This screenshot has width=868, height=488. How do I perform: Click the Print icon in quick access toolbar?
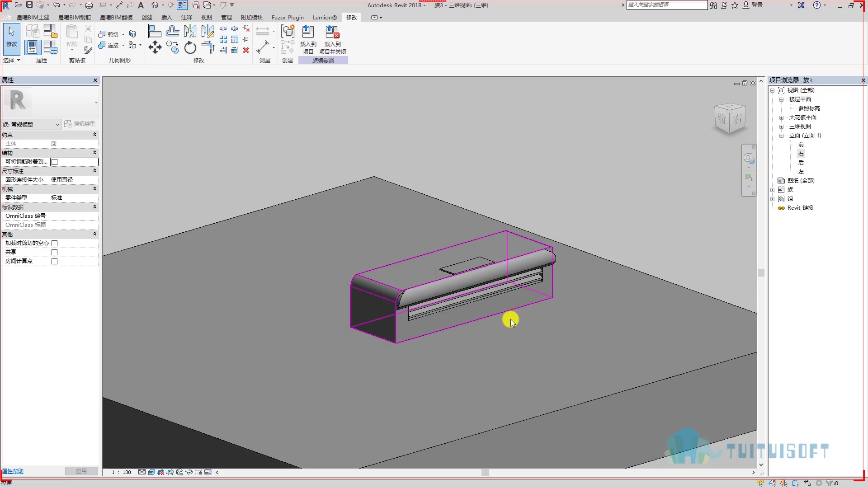pyautogui.click(x=89, y=5)
